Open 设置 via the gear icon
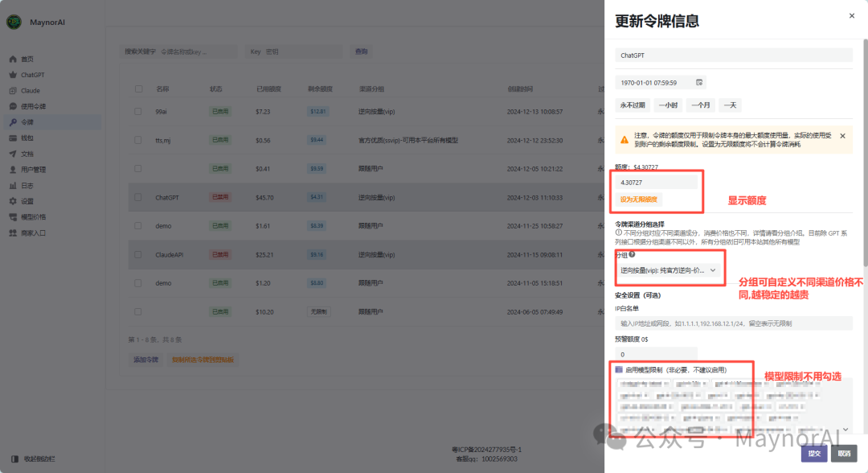868x473 pixels. pyautogui.click(x=13, y=201)
